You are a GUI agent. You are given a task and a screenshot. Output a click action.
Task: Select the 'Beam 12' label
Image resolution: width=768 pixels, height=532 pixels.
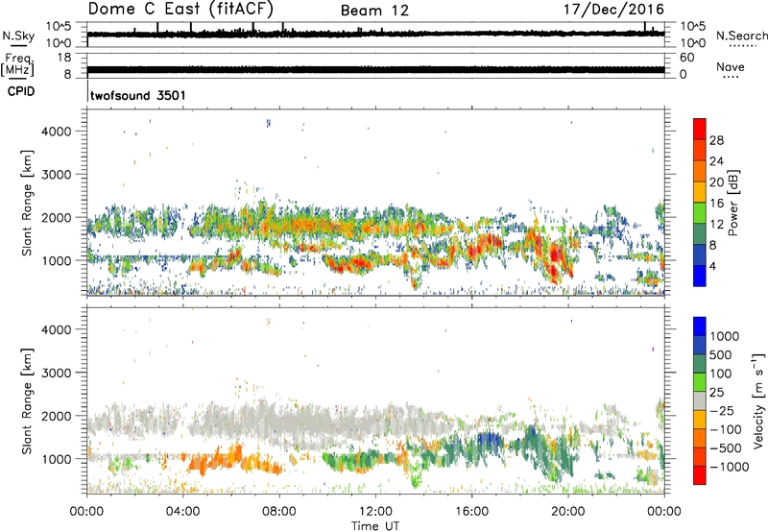click(374, 11)
